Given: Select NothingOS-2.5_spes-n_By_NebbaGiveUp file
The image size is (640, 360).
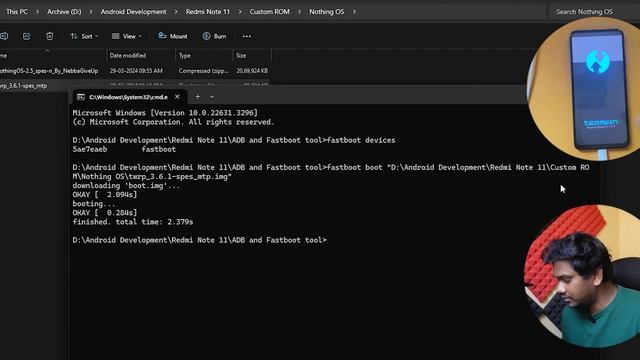Looking at the screenshot, I should click(49, 71).
